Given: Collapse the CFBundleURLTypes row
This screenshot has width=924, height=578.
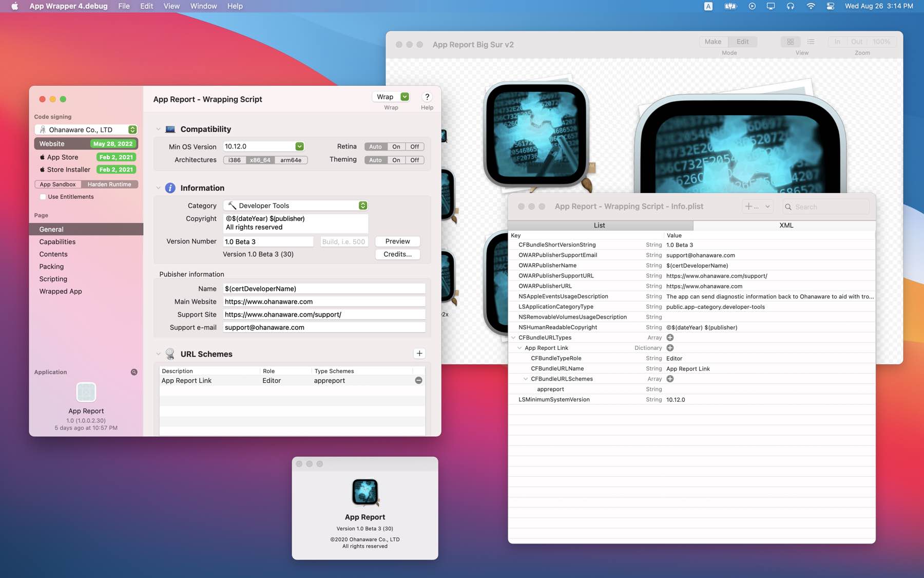Looking at the screenshot, I should click(x=513, y=338).
